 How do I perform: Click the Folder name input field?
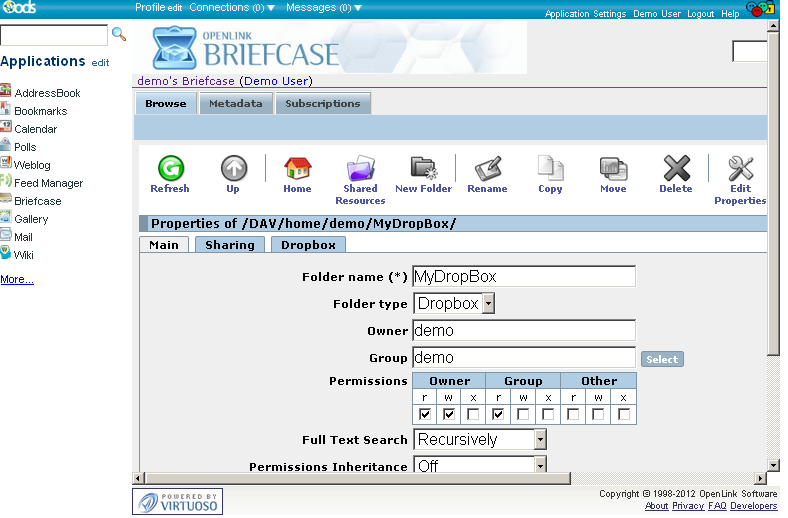pos(524,276)
